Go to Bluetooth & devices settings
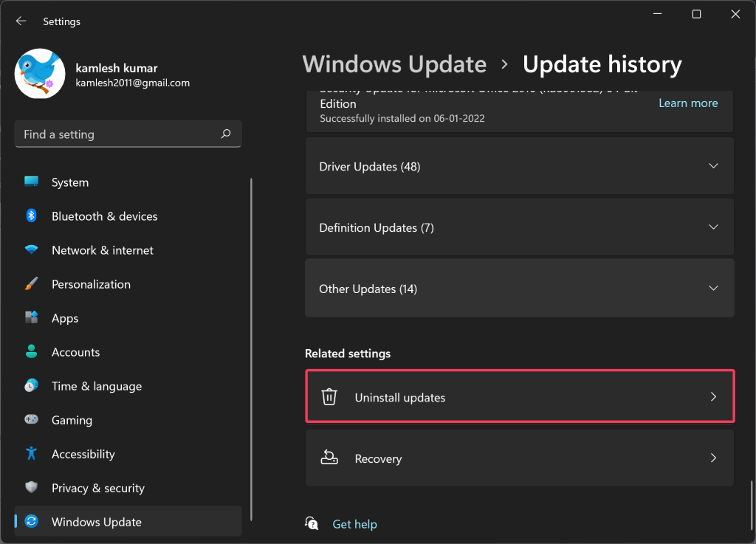Viewport: 756px width, 544px height. [128, 216]
